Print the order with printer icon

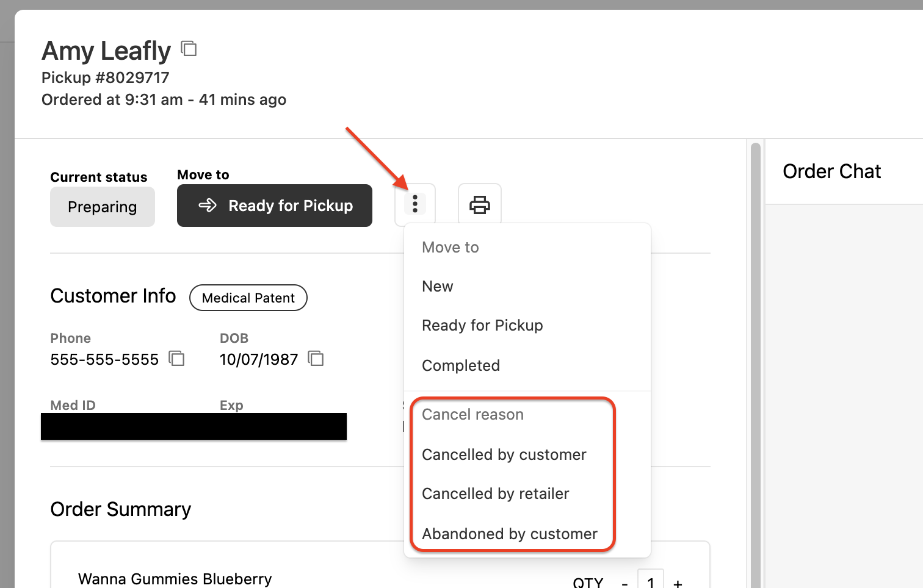pos(480,204)
